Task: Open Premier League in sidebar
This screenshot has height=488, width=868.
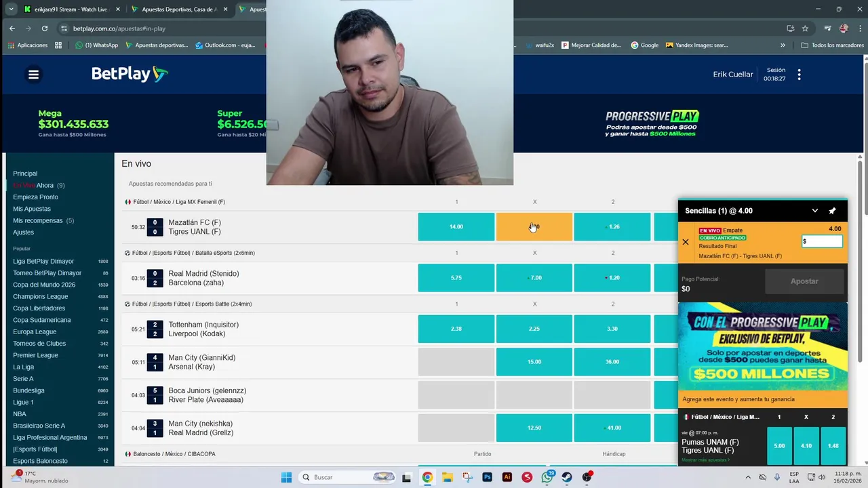Action: [x=35, y=355]
